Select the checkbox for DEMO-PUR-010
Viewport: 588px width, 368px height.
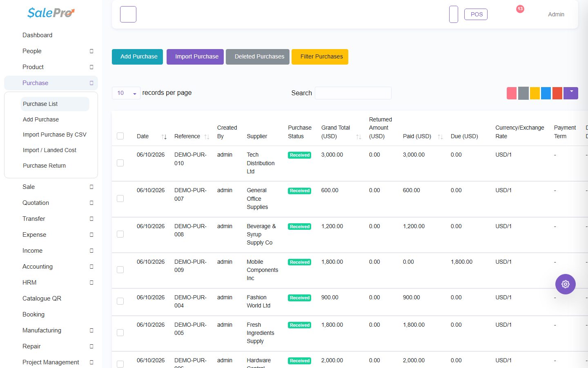[120, 163]
